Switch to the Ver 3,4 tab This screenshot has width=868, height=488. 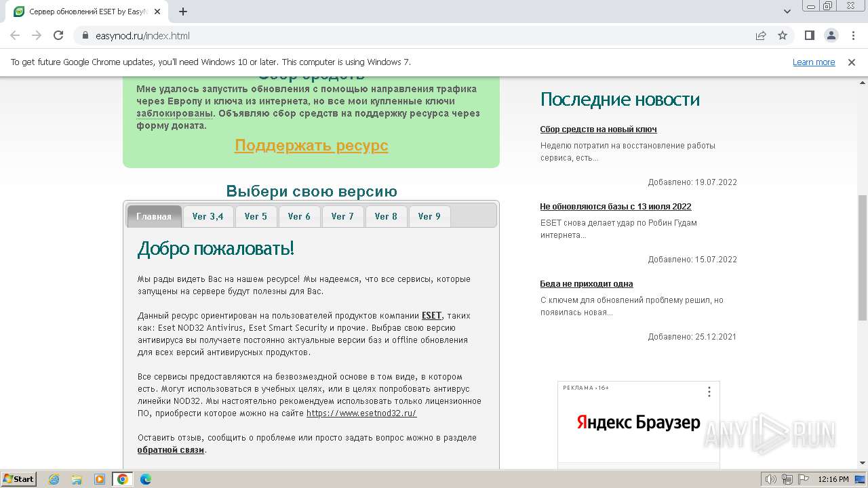208,216
